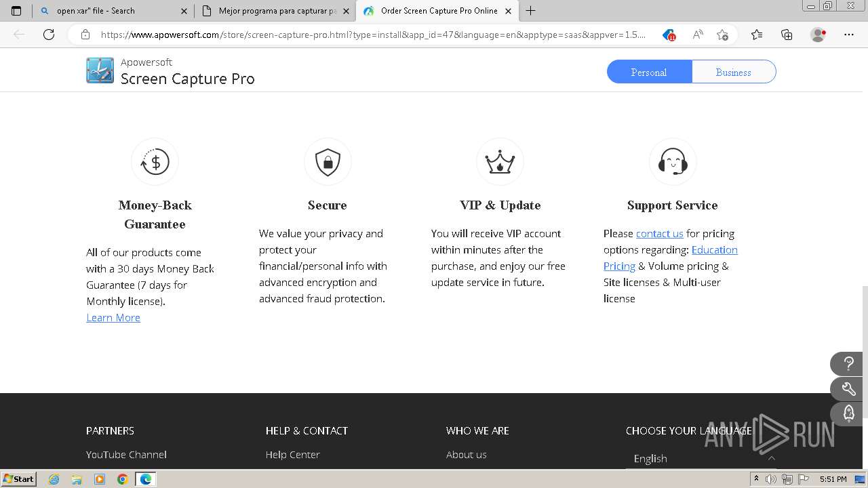The width and height of the screenshot is (868, 488).
Task: Click the VIP & Update heading
Action: click(500, 205)
